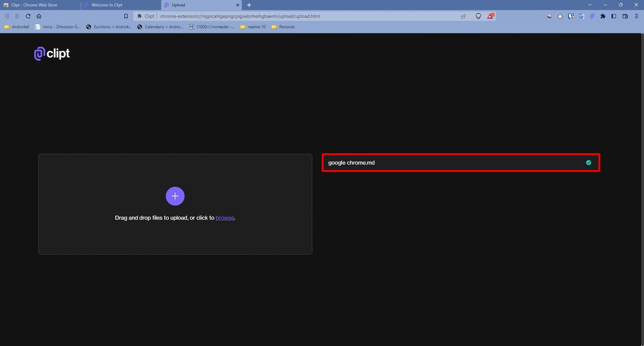644x346 pixels.
Task: Click the browse link in upload area
Action: coord(225,218)
